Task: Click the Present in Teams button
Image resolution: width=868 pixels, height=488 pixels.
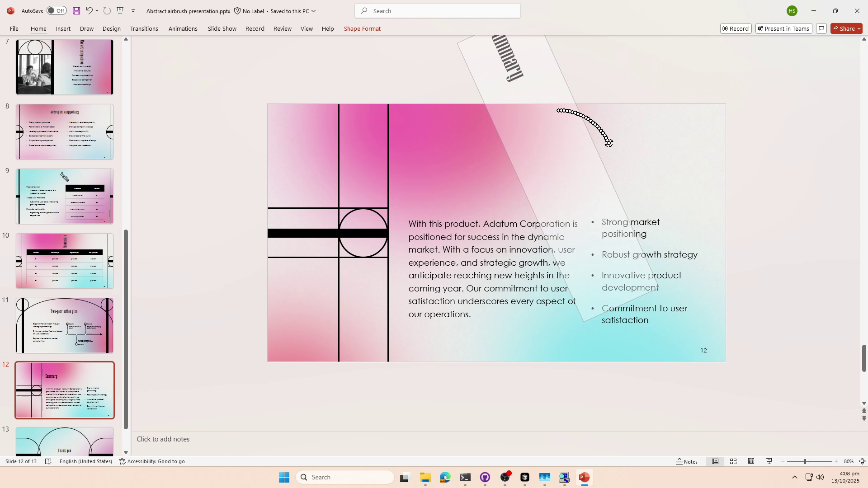Action: coord(783,28)
